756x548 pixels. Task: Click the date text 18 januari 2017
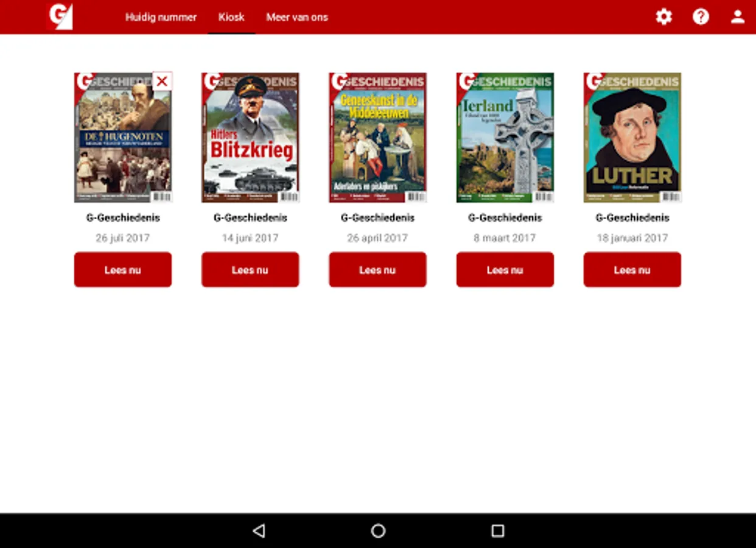coord(632,238)
